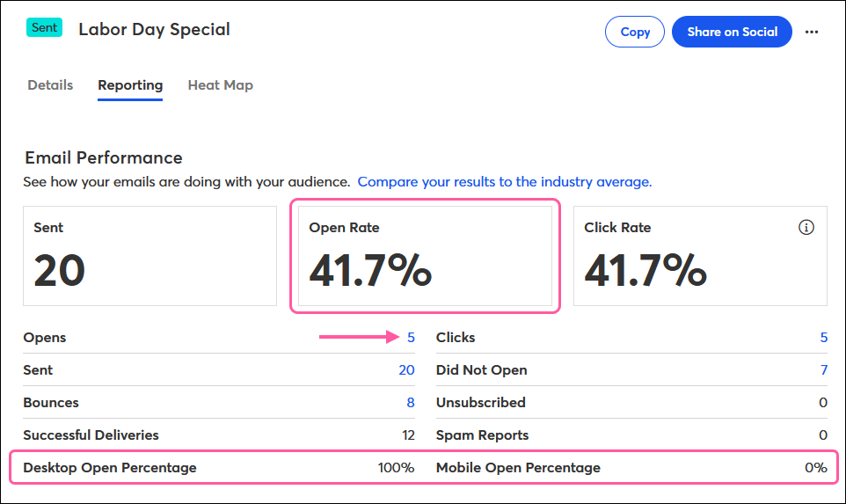Click Share on Social button
Screen dimensions: 846x504
(732, 32)
